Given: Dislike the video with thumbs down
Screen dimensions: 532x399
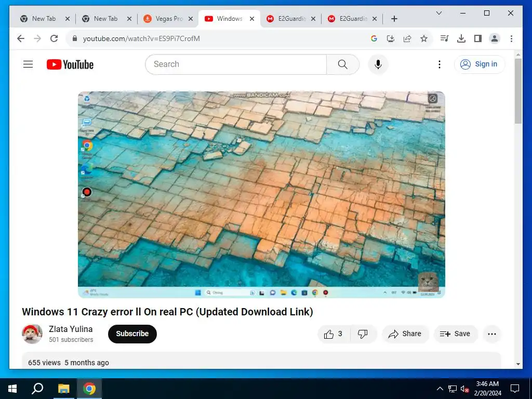Looking at the screenshot, I should click(x=363, y=334).
